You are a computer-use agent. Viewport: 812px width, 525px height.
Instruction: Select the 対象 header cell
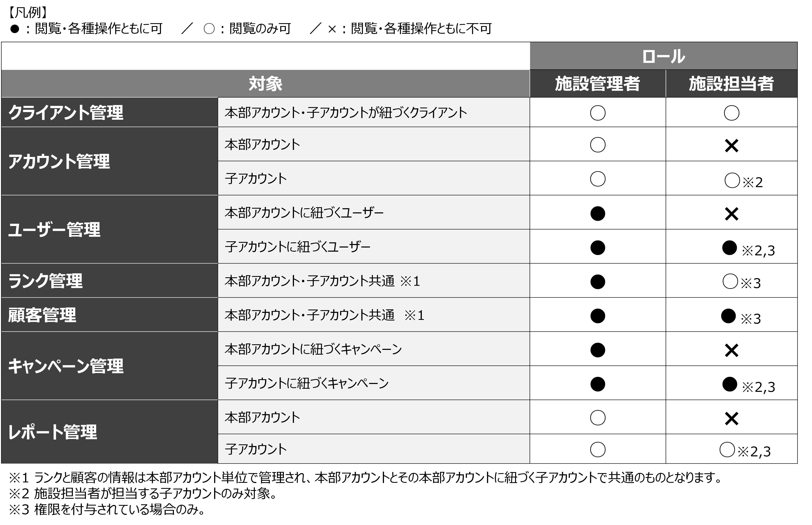tap(265, 84)
